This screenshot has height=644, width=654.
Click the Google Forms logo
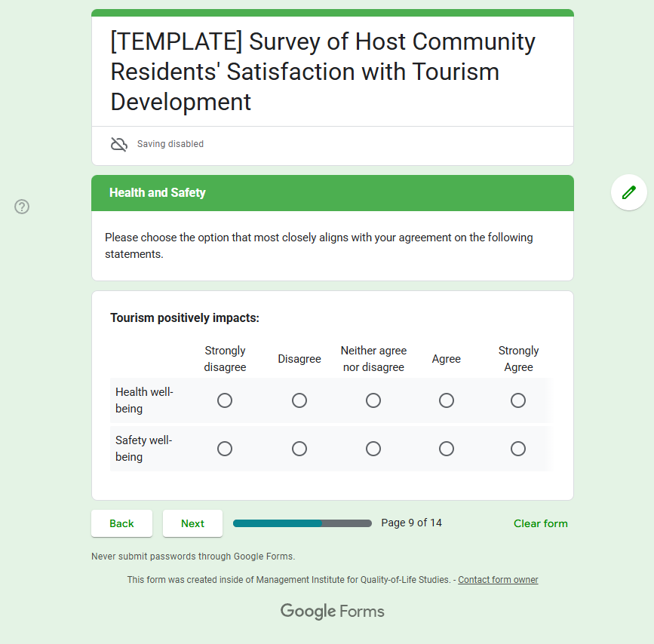tap(333, 612)
